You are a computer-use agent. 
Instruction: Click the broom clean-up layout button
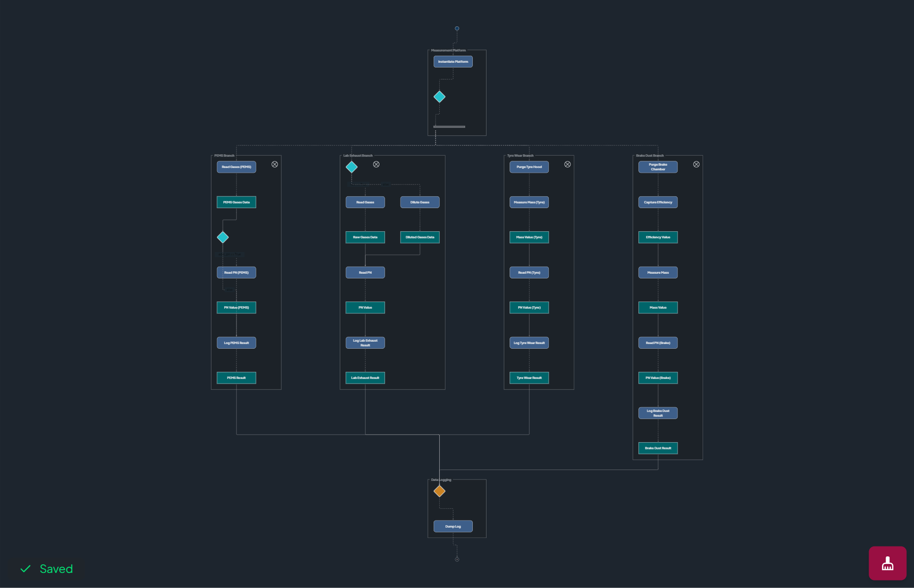[887, 563]
